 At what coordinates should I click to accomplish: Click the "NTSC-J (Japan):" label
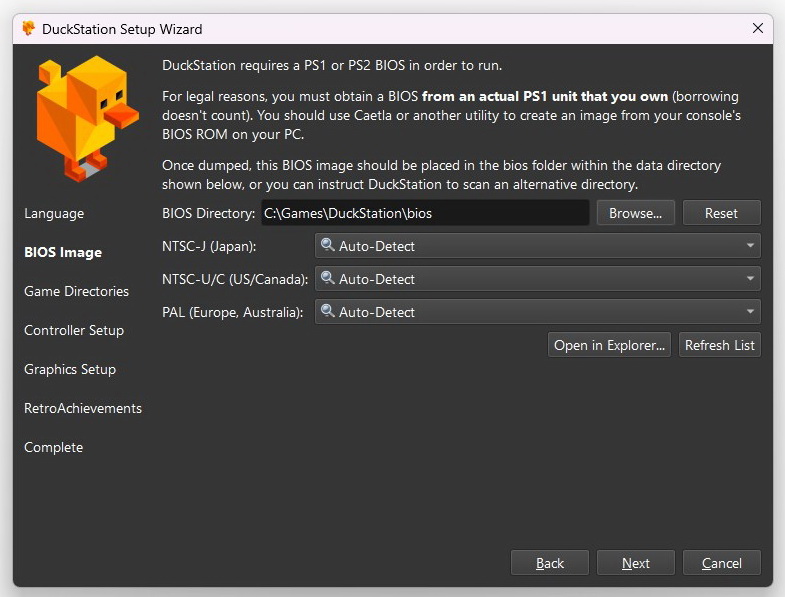(209, 246)
